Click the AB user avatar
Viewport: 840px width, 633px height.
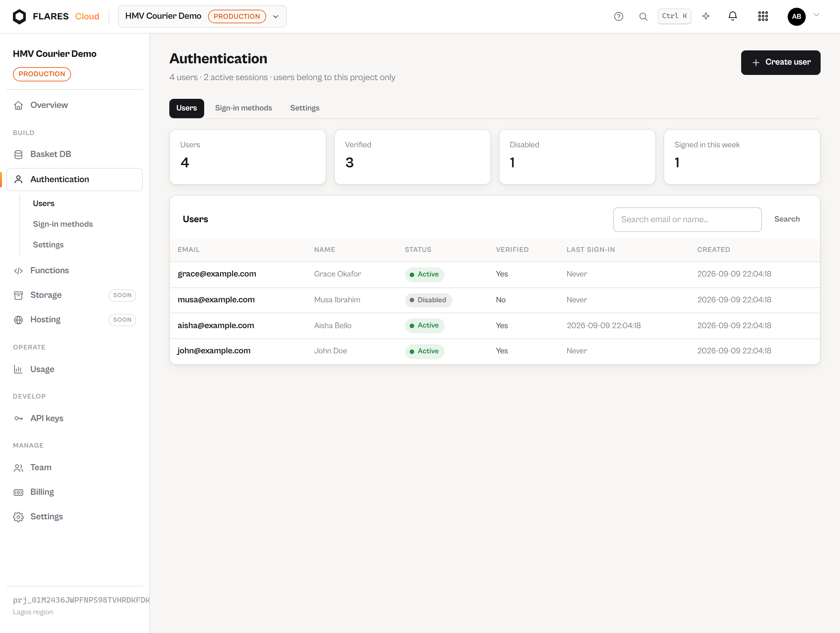click(796, 16)
